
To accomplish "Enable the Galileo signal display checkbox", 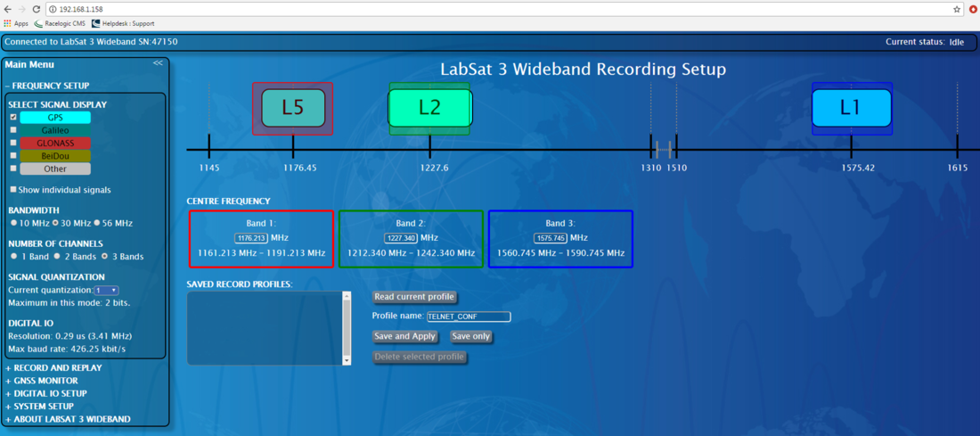I will pos(13,130).
